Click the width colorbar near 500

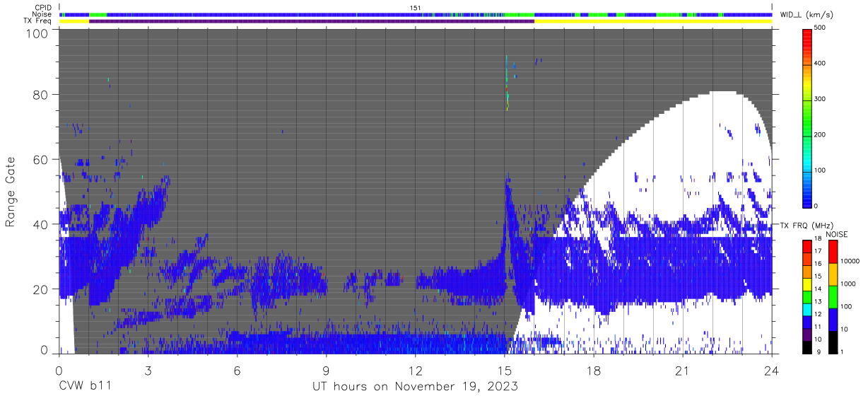(x=808, y=32)
